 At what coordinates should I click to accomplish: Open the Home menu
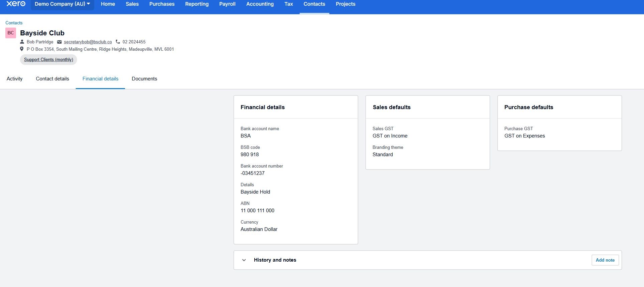[108, 4]
